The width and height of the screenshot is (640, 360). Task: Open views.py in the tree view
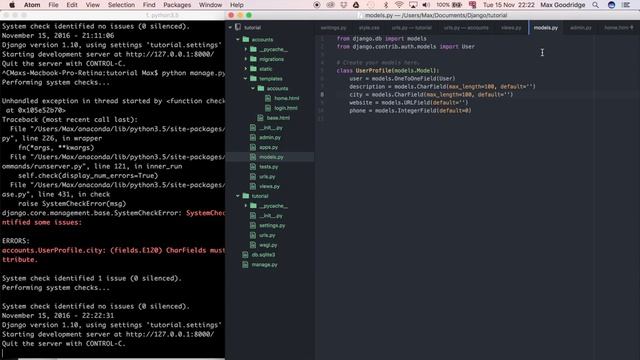coord(269,187)
